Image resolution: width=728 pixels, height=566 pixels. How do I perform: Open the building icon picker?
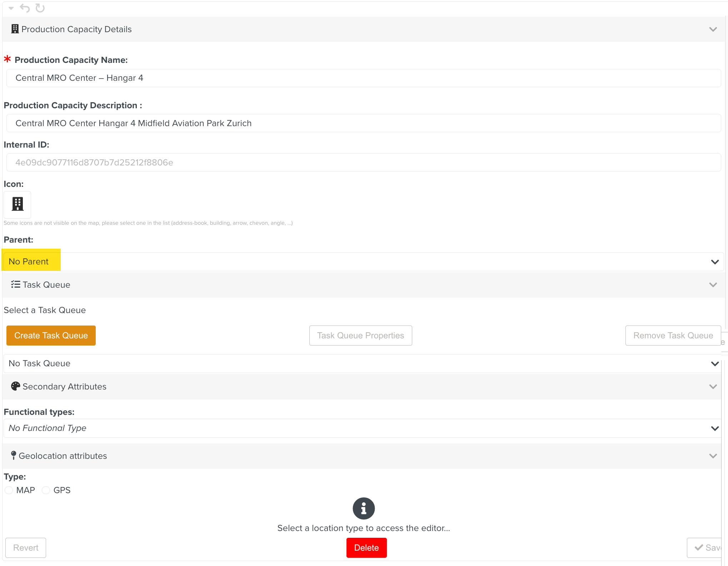(x=18, y=204)
